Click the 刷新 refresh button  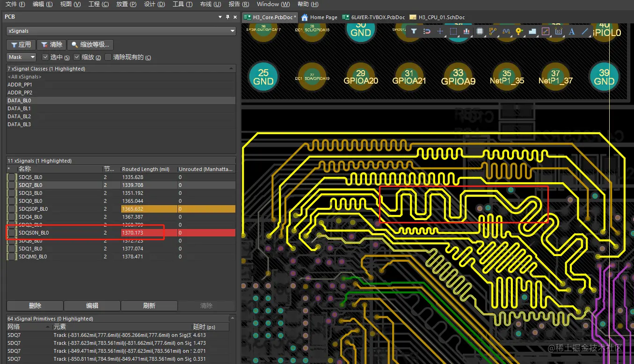coord(149,306)
